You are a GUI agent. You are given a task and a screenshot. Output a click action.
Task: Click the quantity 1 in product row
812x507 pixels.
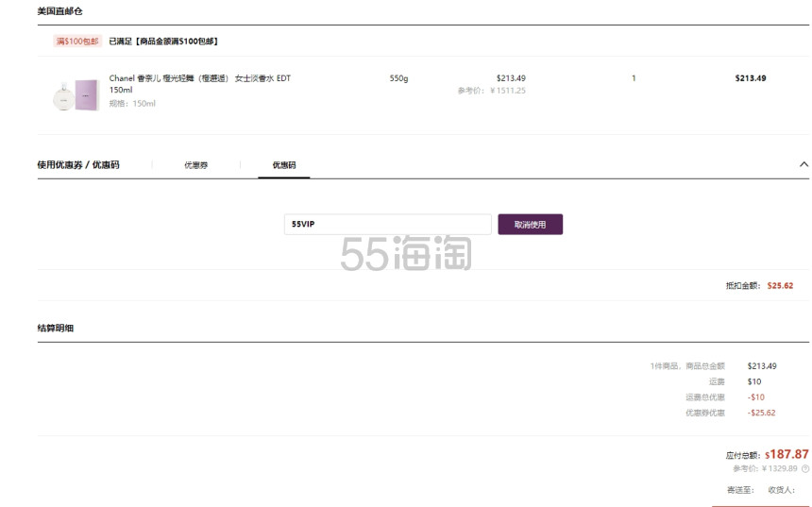pos(634,78)
